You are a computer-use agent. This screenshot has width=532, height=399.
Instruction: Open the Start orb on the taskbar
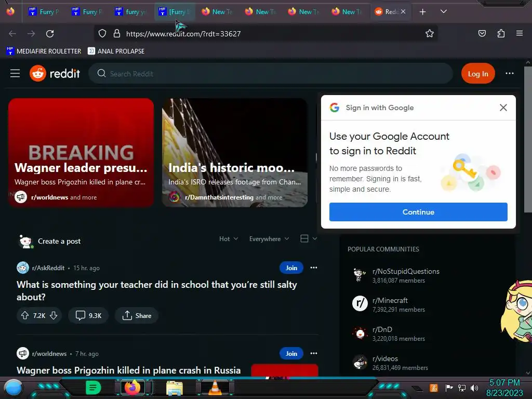(13, 388)
